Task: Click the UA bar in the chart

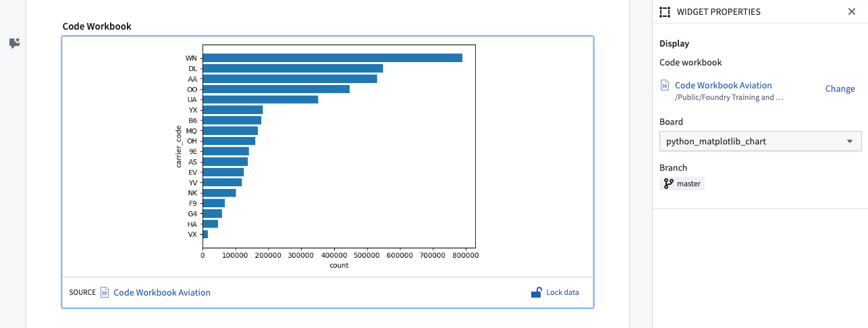Action: 260,99
